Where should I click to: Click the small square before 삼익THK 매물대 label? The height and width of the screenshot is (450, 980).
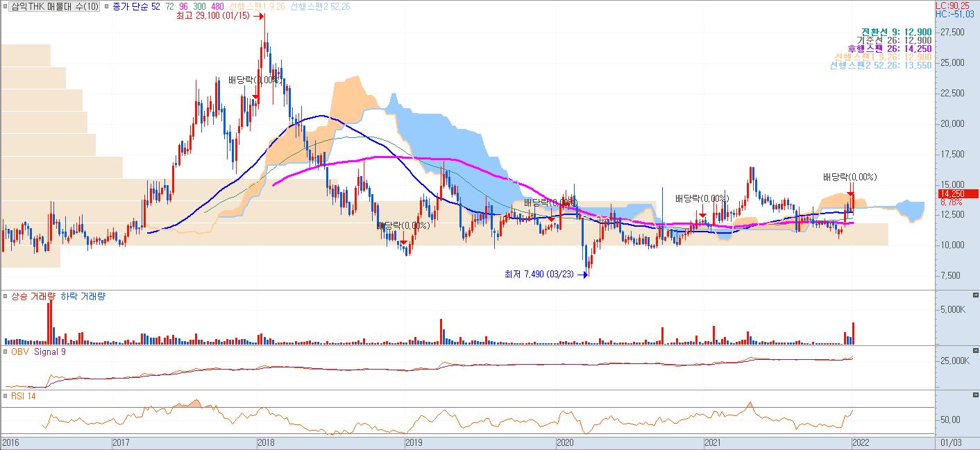tap(5, 6)
